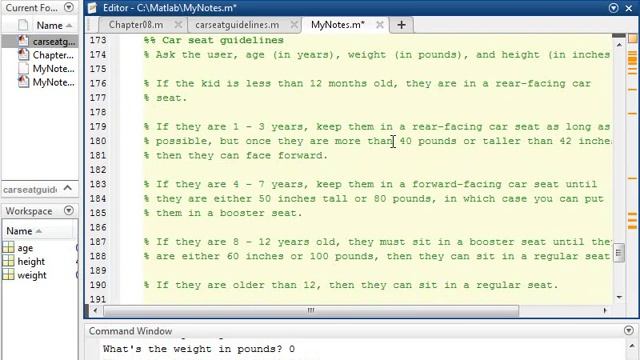Close the MyNotes.m* tab
This screenshot has width=640, height=360.
coord(380,25)
